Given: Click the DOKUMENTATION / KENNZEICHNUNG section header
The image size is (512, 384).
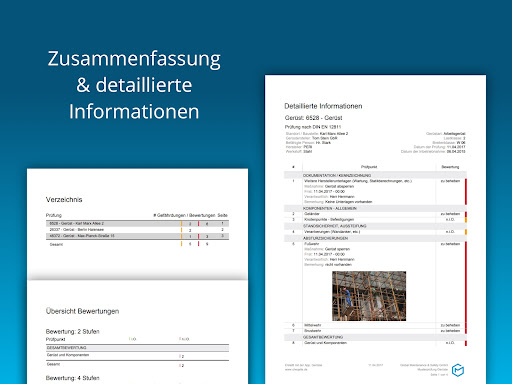Looking at the screenshot, I should click(x=375, y=175).
